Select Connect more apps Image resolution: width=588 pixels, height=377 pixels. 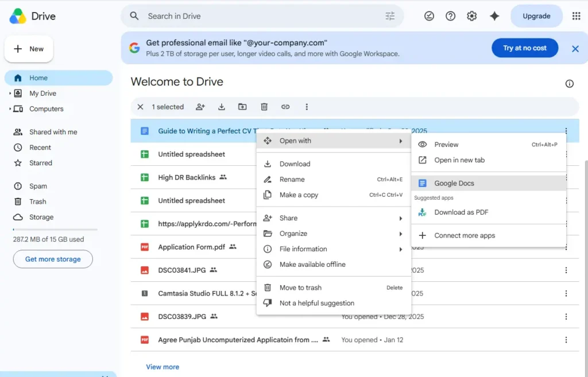tap(488, 235)
